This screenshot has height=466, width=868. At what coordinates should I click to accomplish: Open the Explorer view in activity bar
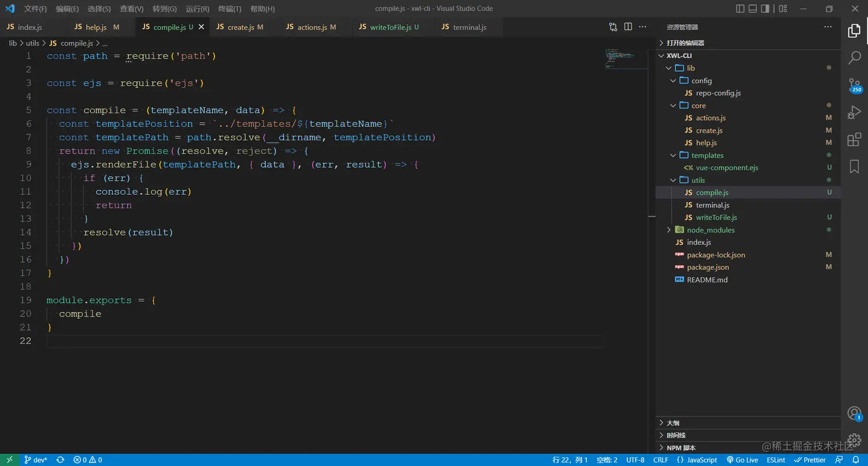pos(854,31)
